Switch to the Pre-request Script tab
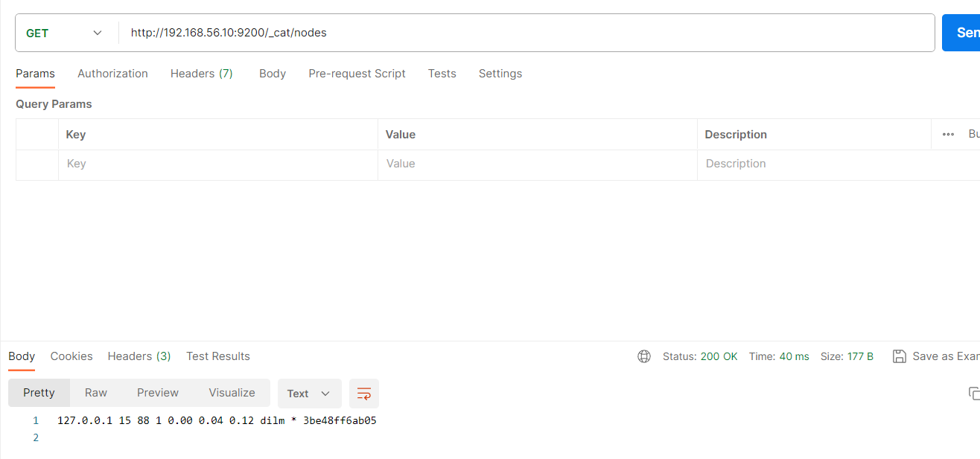The width and height of the screenshot is (980, 459). 357,74
